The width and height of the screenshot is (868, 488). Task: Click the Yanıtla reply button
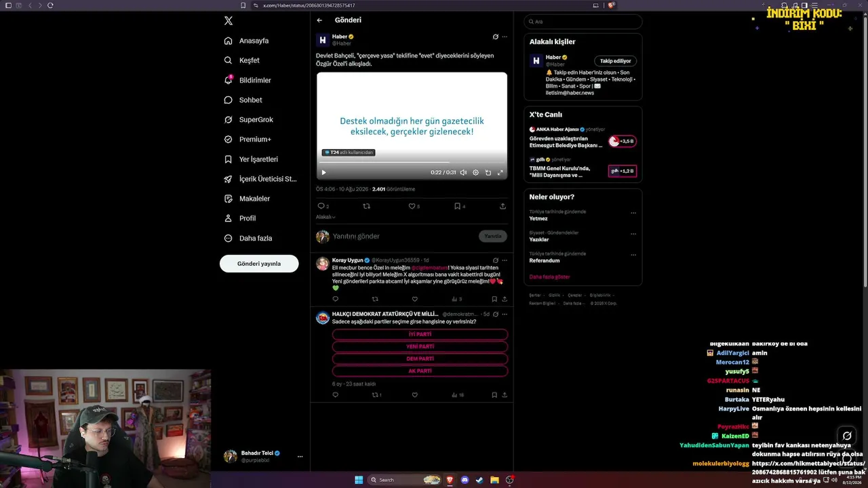tap(493, 237)
